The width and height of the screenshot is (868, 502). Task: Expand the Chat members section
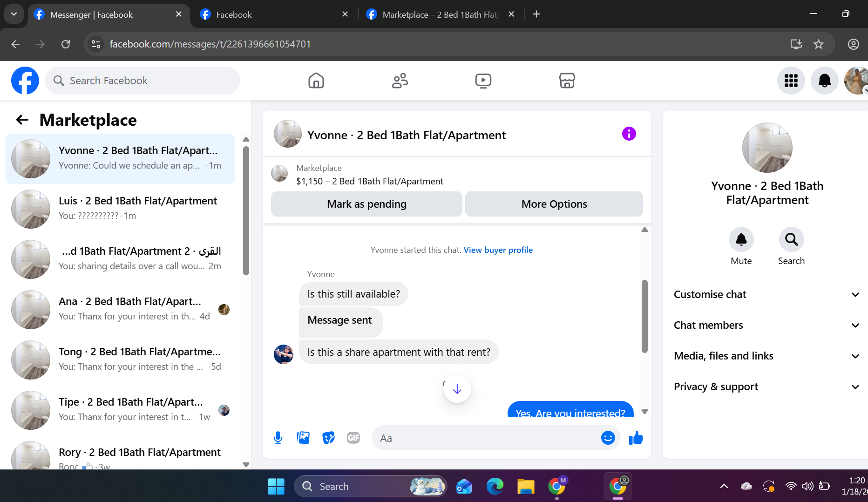pyautogui.click(x=766, y=325)
